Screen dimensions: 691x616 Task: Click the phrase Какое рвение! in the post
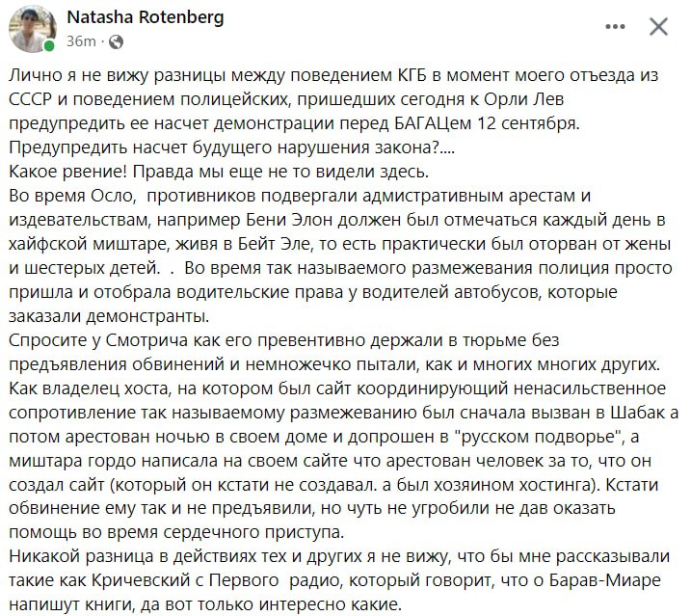coord(67,172)
